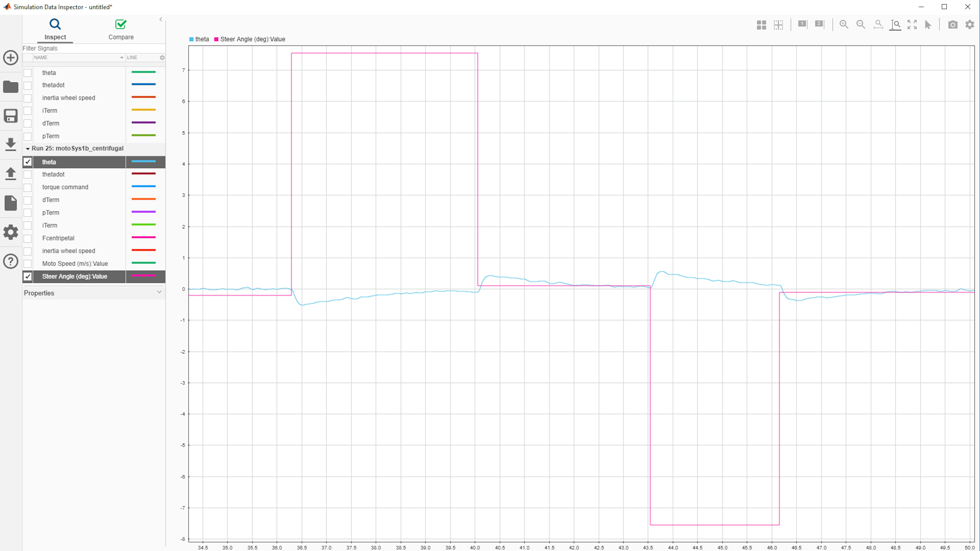
Task: Enable torque command signal checkbox
Action: (28, 187)
